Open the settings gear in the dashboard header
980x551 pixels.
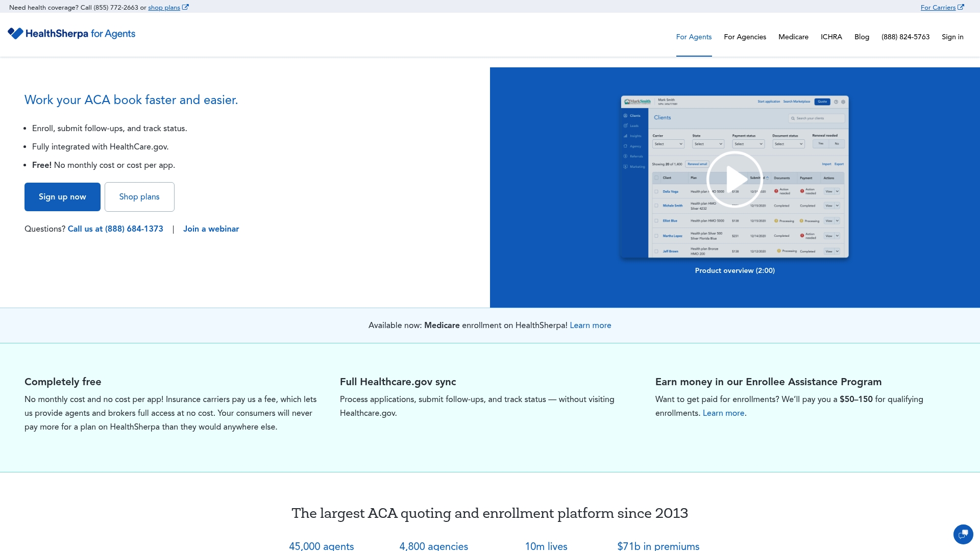pyautogui.click(x=843, y=102)
